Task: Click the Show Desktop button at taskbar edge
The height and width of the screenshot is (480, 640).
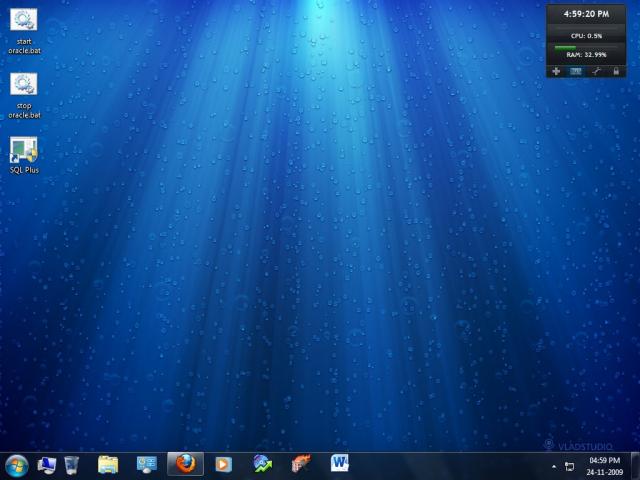Action: pyautogui.click(x=635, y=466)
